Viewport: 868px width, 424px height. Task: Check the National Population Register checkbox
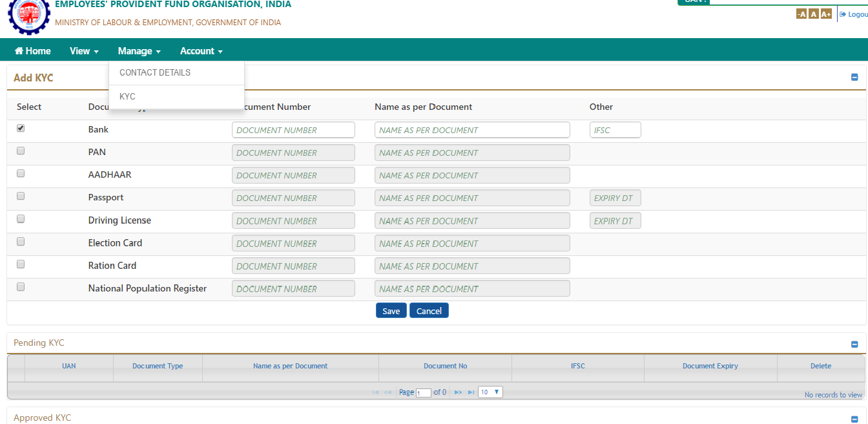pos(21,286)
